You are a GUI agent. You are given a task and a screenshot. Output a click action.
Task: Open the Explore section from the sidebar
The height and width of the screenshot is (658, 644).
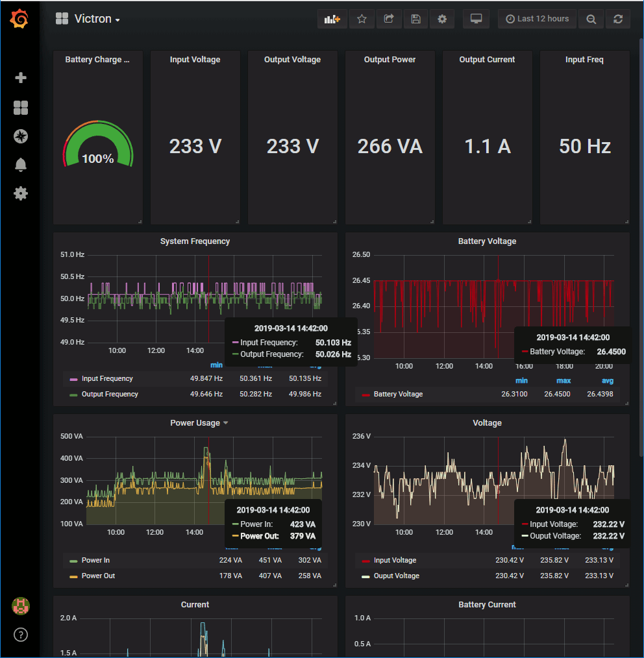(20, 136)
